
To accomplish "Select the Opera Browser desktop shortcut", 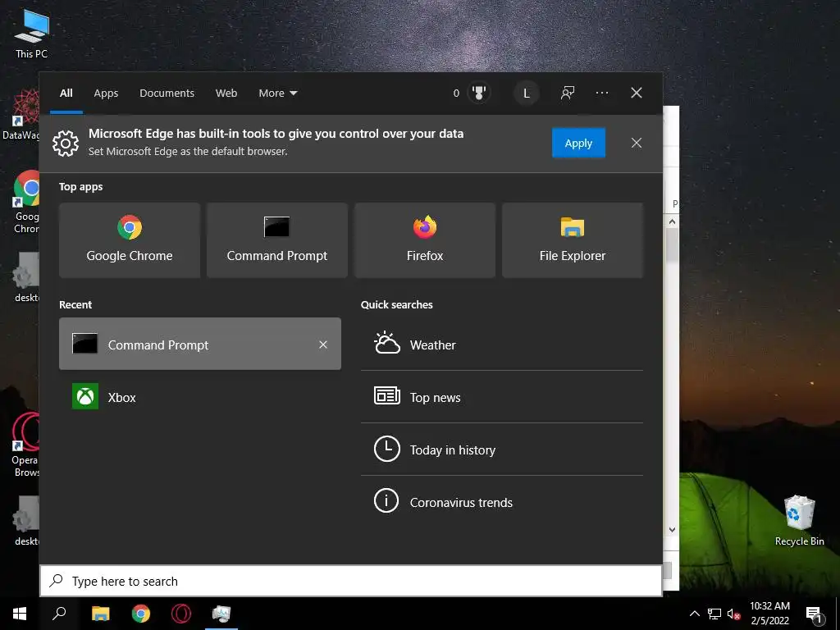I will pyautogui.click(x=25, y=445).
